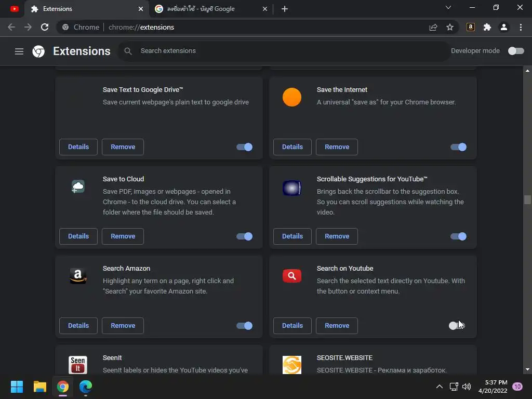Click the scrollbar thumb of extensions list
The width and height of the screenshot is (532, 399).
click(x=527, y=199)
